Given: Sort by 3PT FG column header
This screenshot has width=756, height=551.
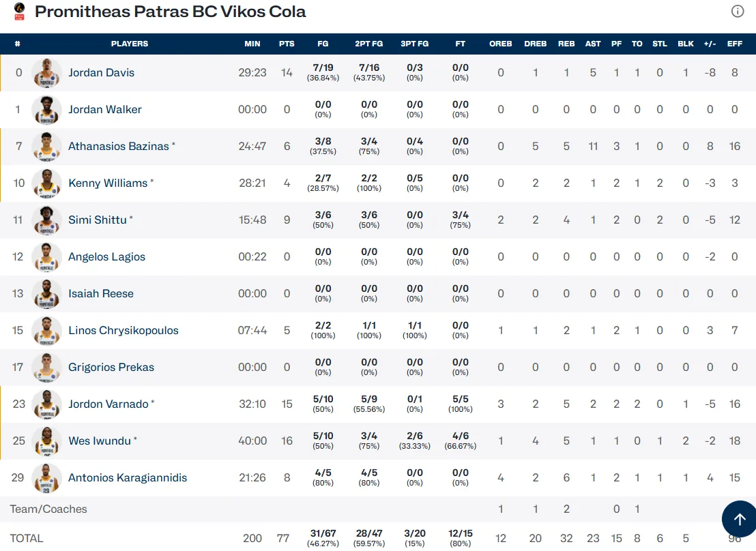Looking at the screenshot, I should [x=415, y=44].
